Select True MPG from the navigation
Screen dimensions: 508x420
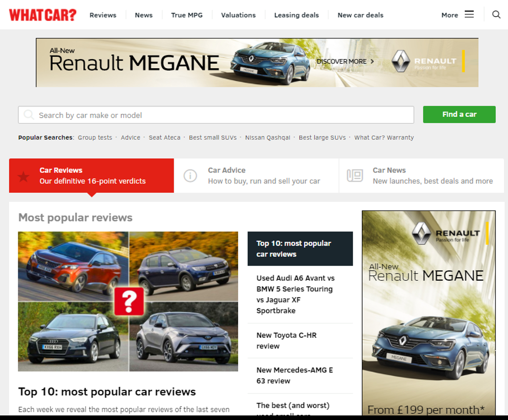click(x=187, y=15)
